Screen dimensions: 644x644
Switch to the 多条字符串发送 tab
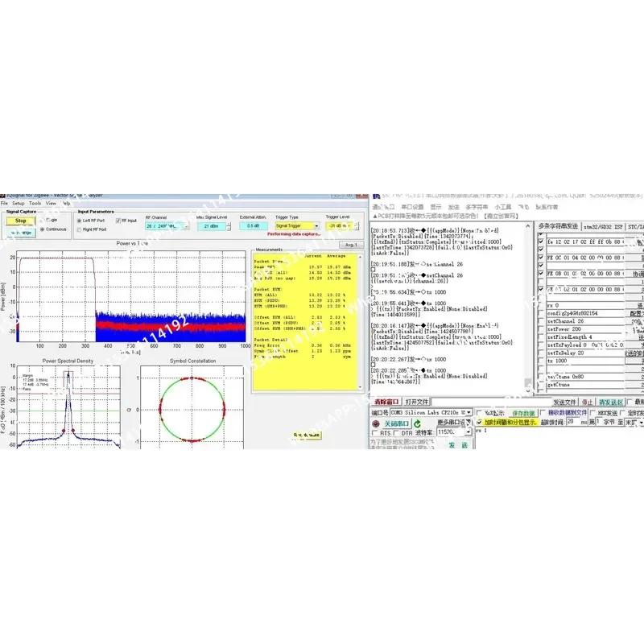[x=558, y=226]
